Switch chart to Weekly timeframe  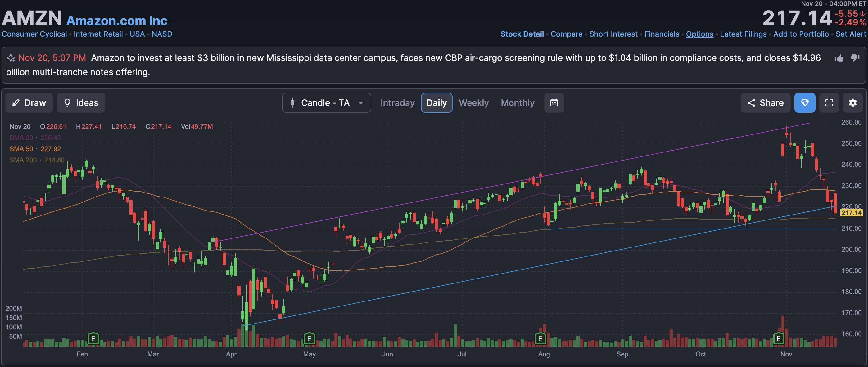473,103
